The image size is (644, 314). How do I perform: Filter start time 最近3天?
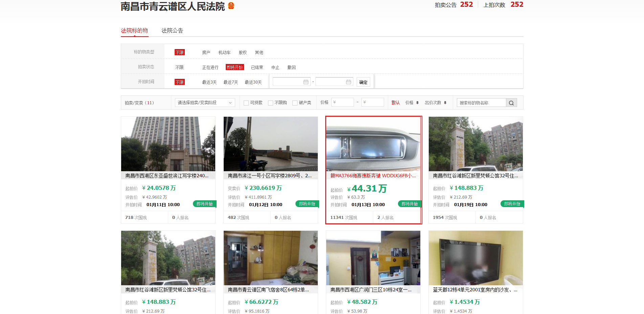[209, 82]
